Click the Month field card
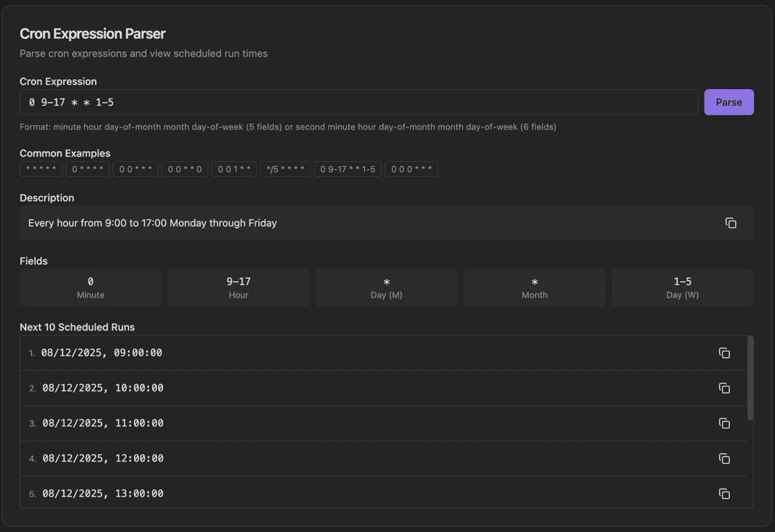Viewport: 775px width, 532px height. 534,287
